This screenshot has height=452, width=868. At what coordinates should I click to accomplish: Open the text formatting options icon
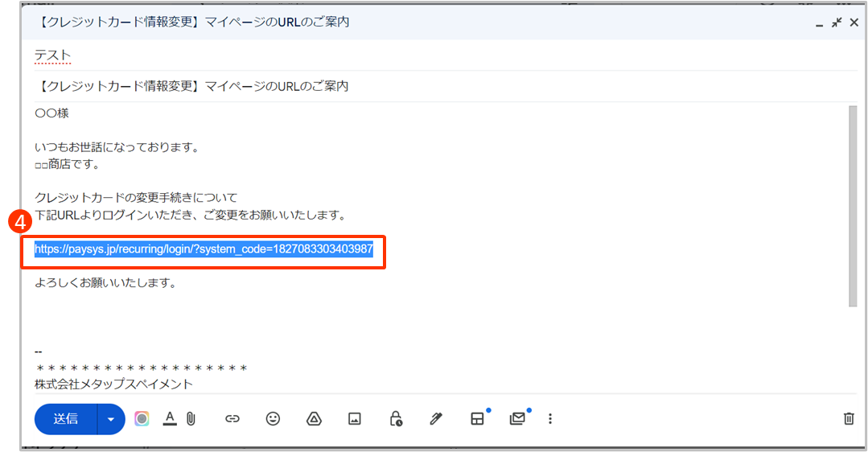(x=170, y=419)
